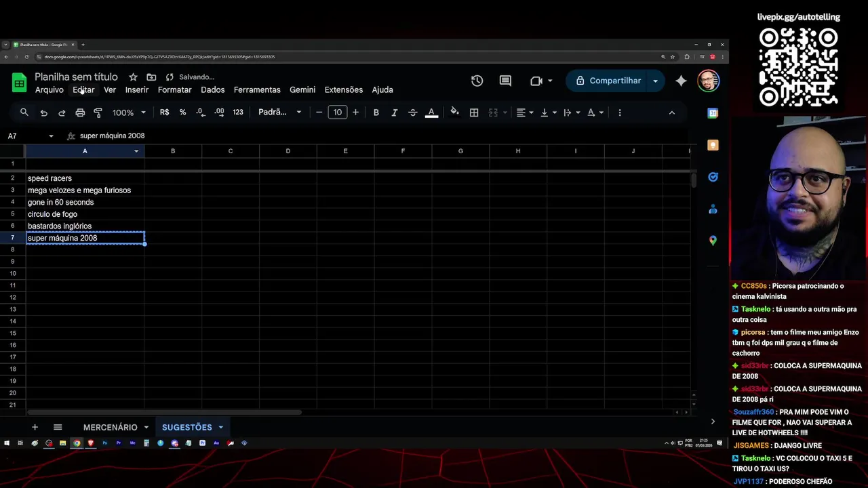Open the vertical align dropdown
The image size is (868, 488).
pos(549,113)
